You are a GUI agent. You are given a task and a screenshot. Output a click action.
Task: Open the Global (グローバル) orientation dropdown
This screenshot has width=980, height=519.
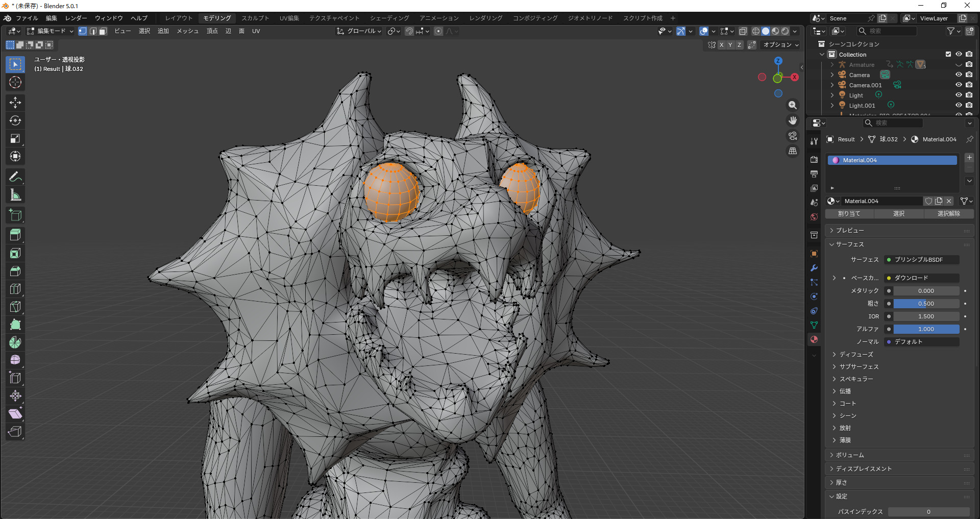pyautogui.click(x=360, y=31)
